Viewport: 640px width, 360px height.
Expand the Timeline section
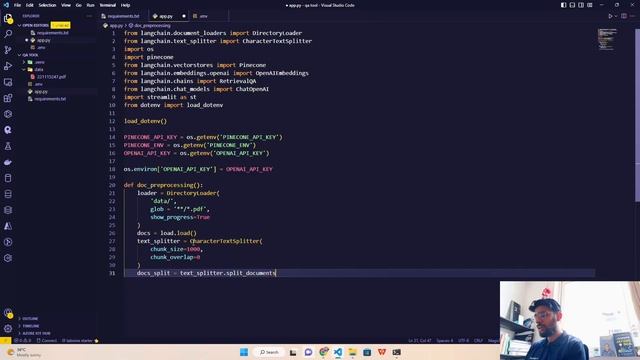(x=30, y=326)
